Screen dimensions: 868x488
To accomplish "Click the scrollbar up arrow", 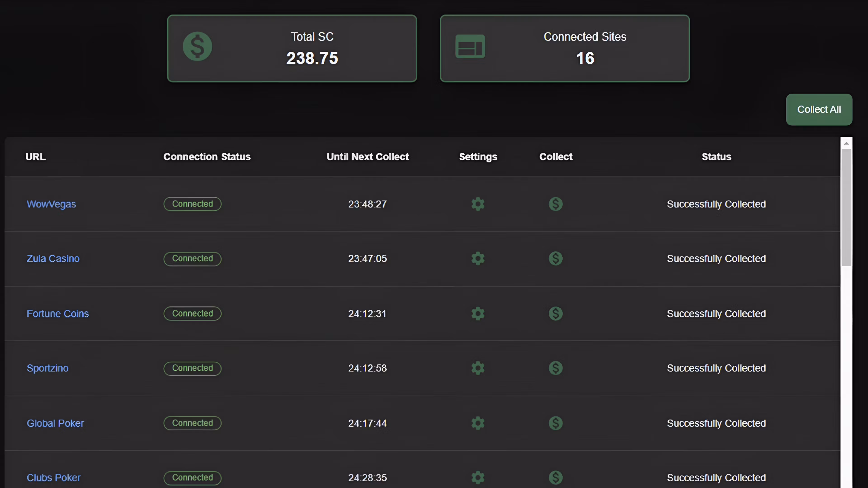I will pyautogui.click(x=846, y=143).
